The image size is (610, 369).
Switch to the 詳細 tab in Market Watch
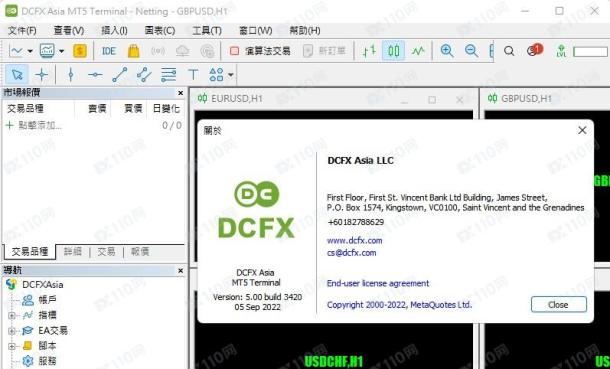(73, 252)
